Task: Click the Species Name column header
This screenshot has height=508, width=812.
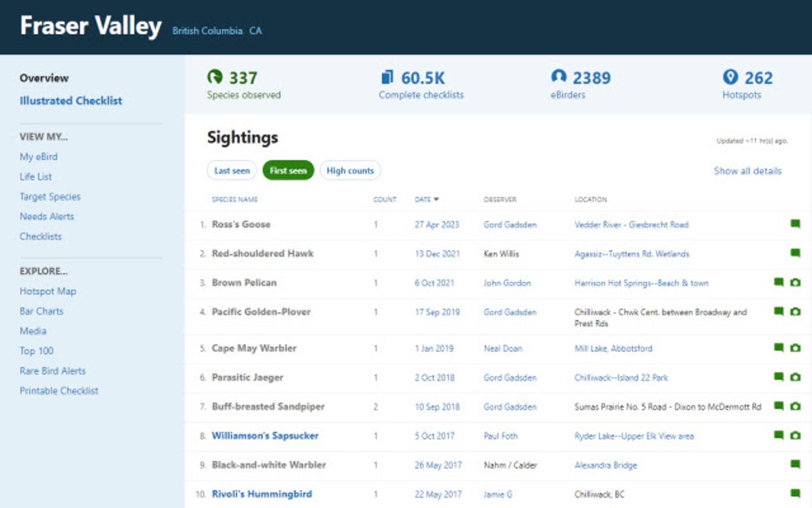Action: 235,199
